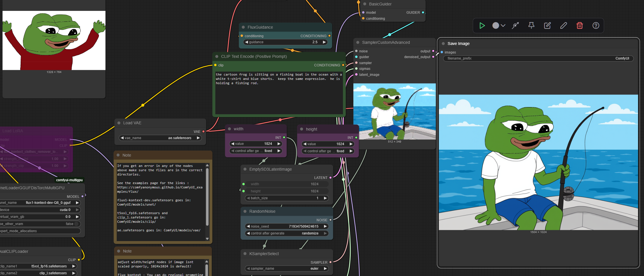This screenshot has width=644, height=276.
Task: Click the upper Note scrollbar thumb
Action: click(207, 197)
